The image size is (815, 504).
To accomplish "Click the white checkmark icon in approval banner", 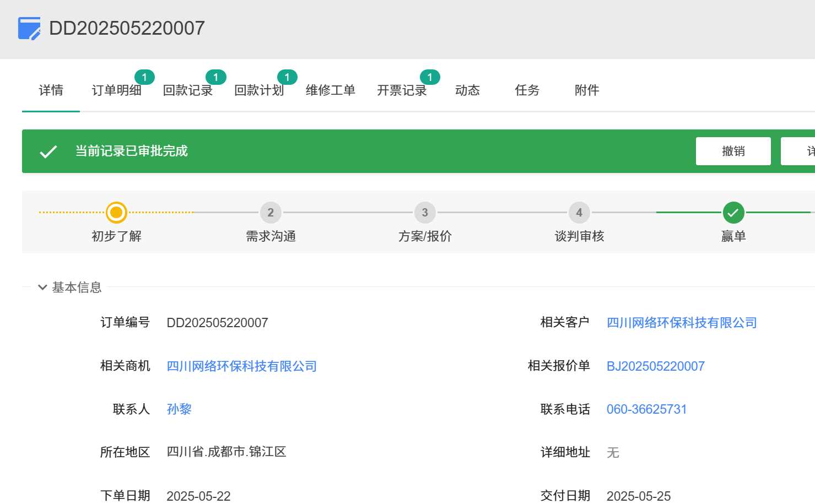I will click(x=48, y=151).
